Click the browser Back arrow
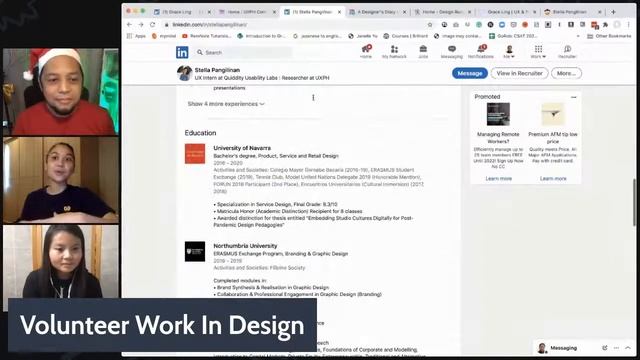 click(129, 24)
